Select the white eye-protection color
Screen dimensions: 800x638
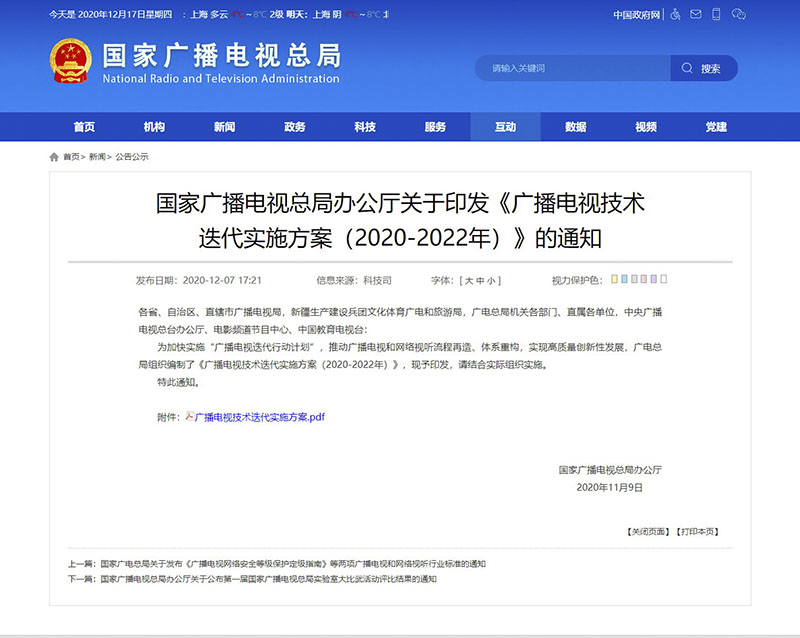[x=663, y=279]
